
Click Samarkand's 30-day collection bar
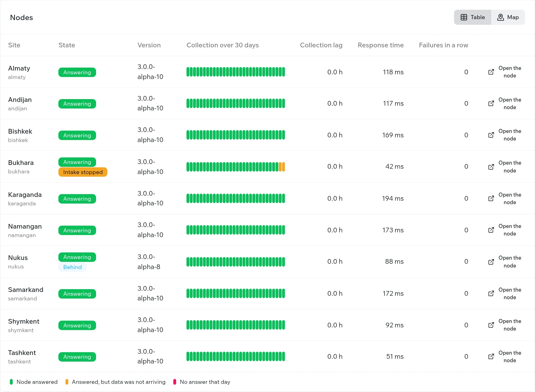236,294
